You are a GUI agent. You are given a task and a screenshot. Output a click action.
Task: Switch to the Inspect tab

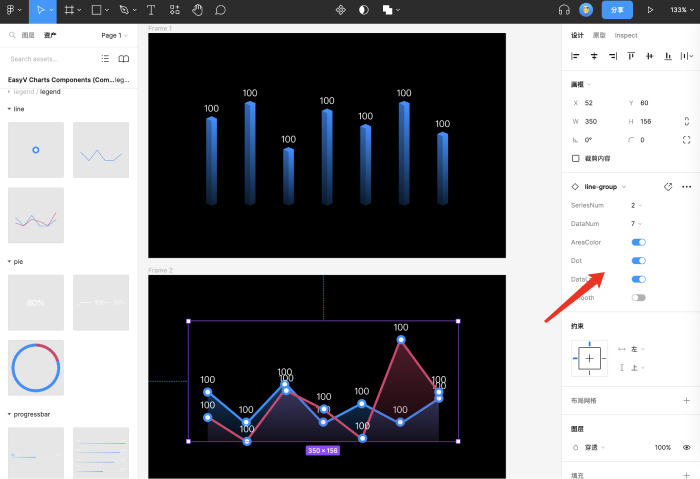tap(626, 35)
